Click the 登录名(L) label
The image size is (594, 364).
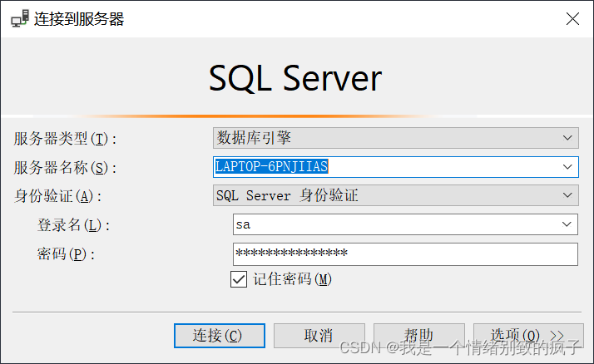point(73,225)
